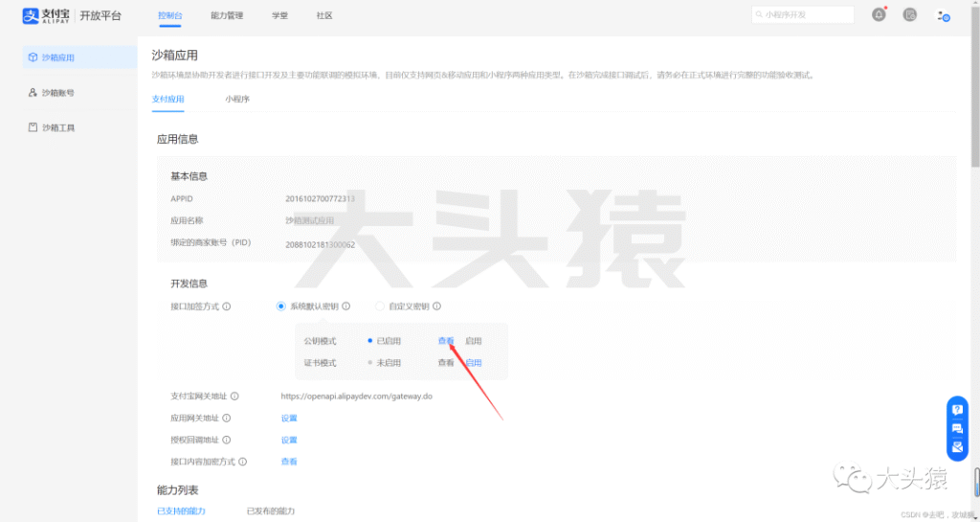
Task: Click the floating help question icon
Action: pos(957,410)
